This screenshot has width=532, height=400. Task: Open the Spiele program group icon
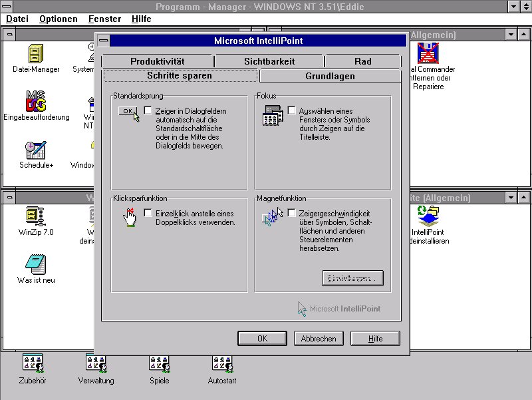(x=159, y=363)
